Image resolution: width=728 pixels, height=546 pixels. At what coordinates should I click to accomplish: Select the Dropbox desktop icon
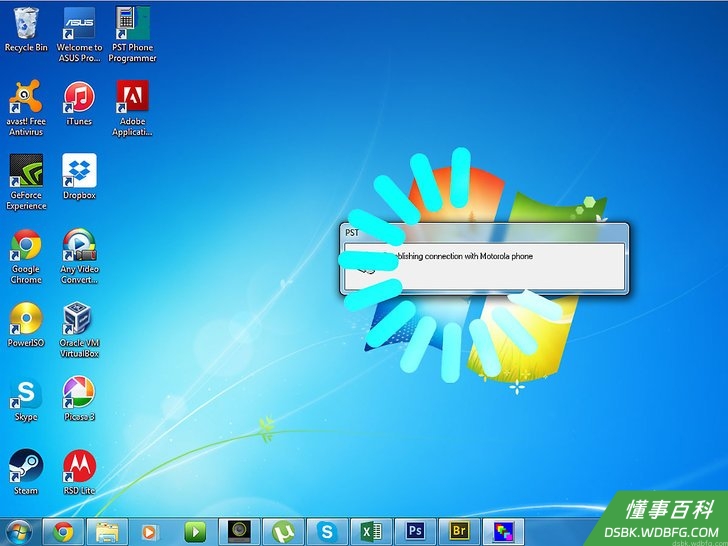tap(79, 176)
